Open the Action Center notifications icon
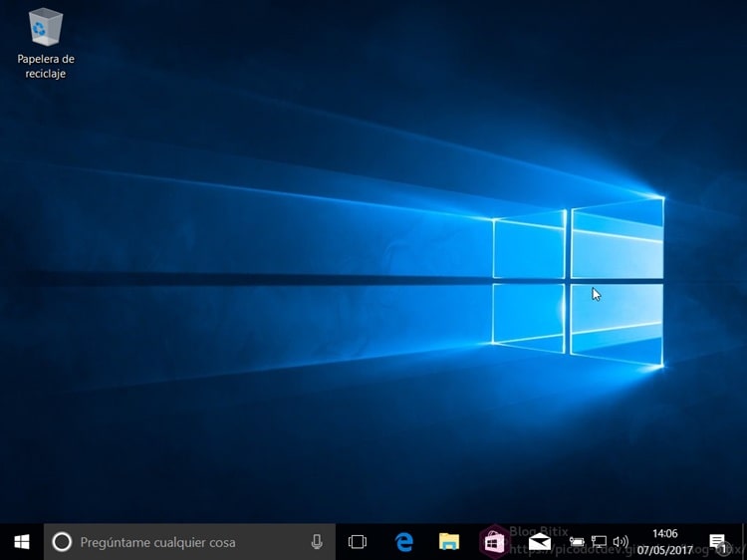 [x=718, y=543]
